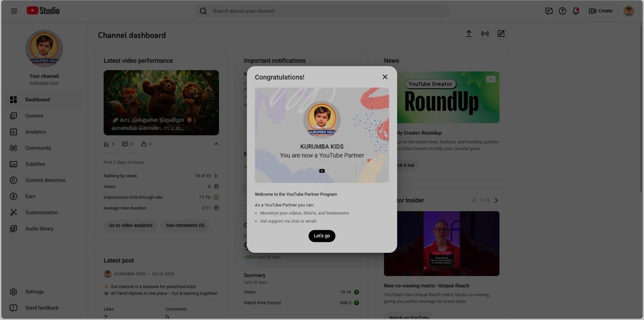Click See comments (0) button

185,225
